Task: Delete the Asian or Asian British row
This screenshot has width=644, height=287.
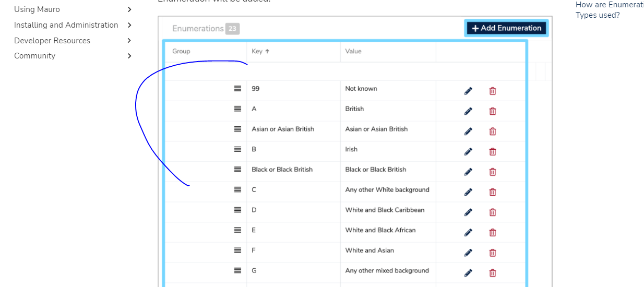Action: coord(493,131)
